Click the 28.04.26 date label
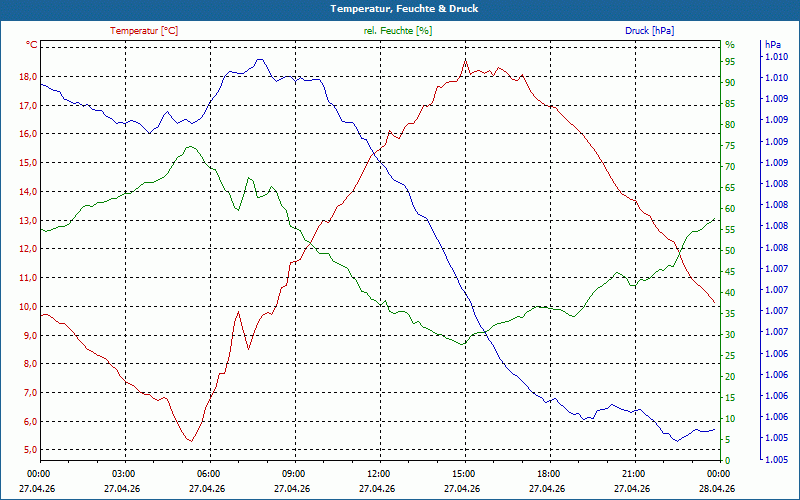 click(x=717, y=489)
